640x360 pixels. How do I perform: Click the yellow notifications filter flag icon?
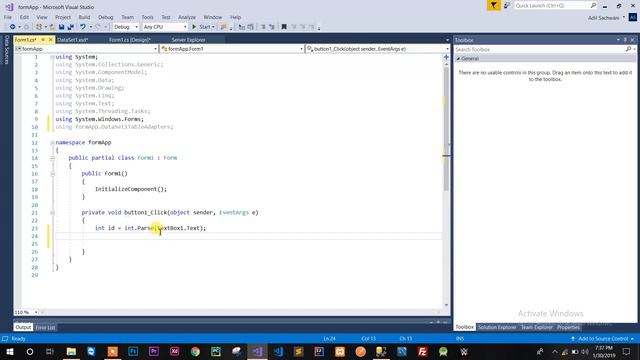[x=493, y=5]
